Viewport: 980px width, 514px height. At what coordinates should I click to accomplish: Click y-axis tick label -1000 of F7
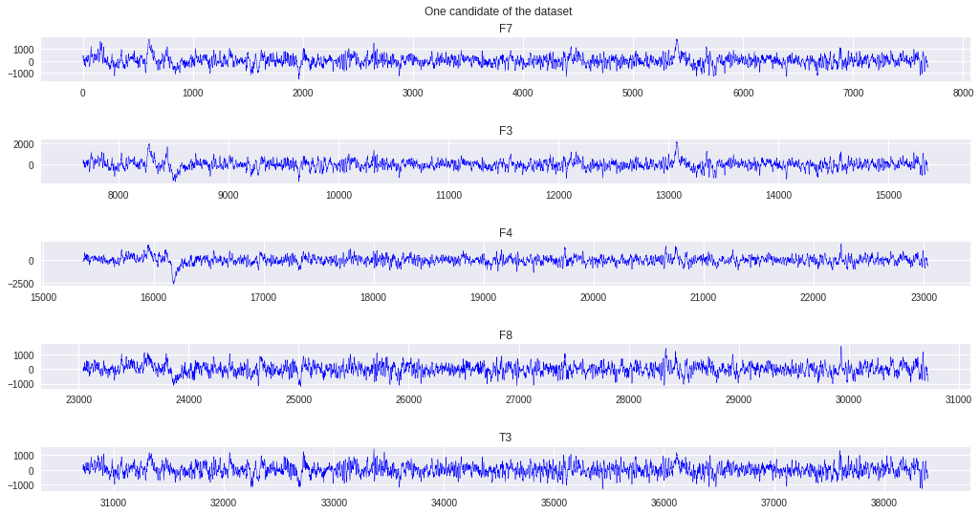pos(20,74)
